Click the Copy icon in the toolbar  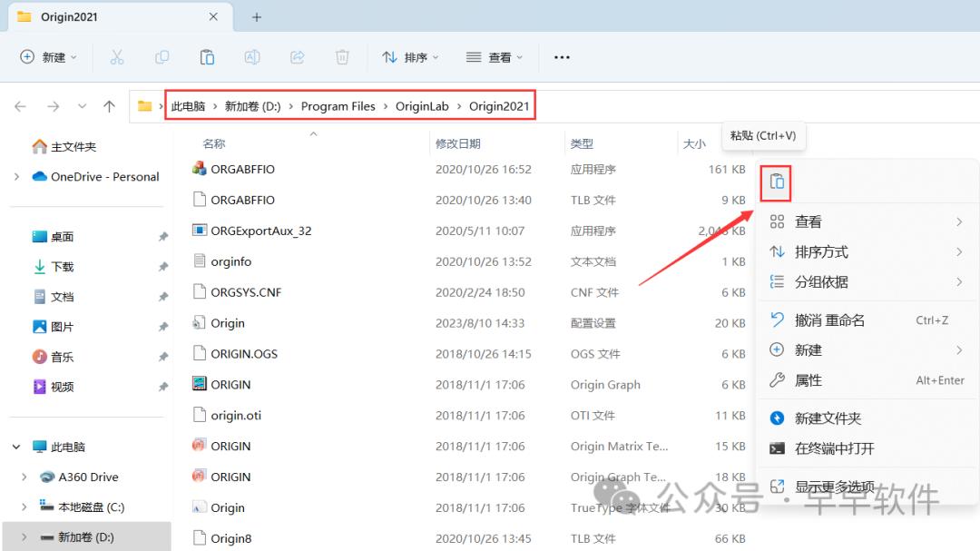(x=162, y=56)
